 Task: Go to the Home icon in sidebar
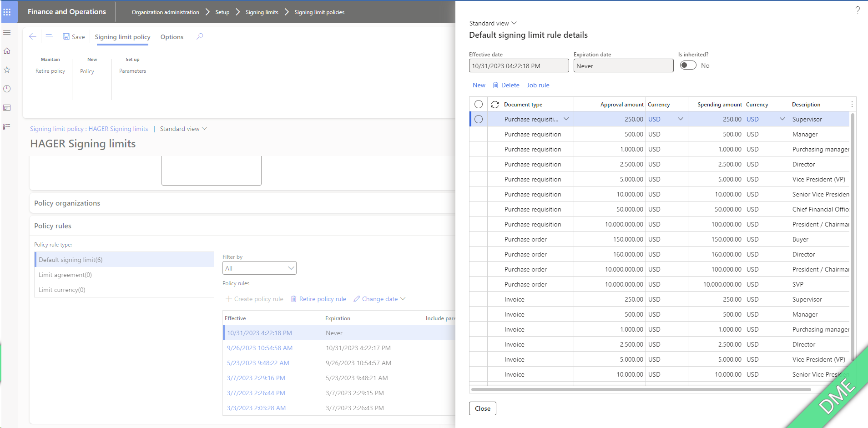click(7, 51)
